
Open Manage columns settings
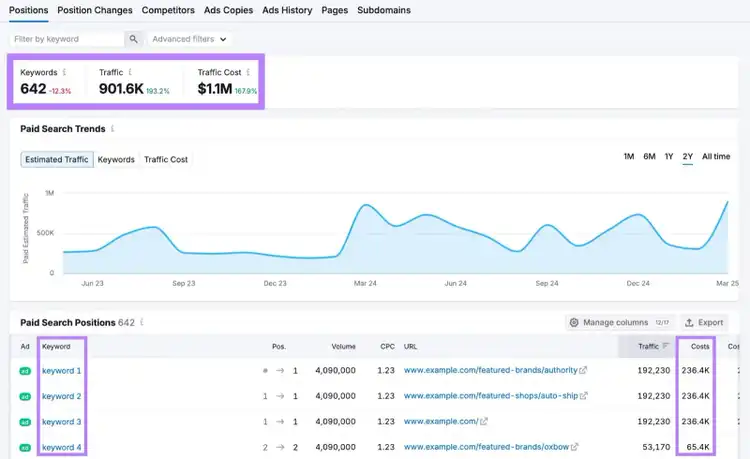[620, 323]
